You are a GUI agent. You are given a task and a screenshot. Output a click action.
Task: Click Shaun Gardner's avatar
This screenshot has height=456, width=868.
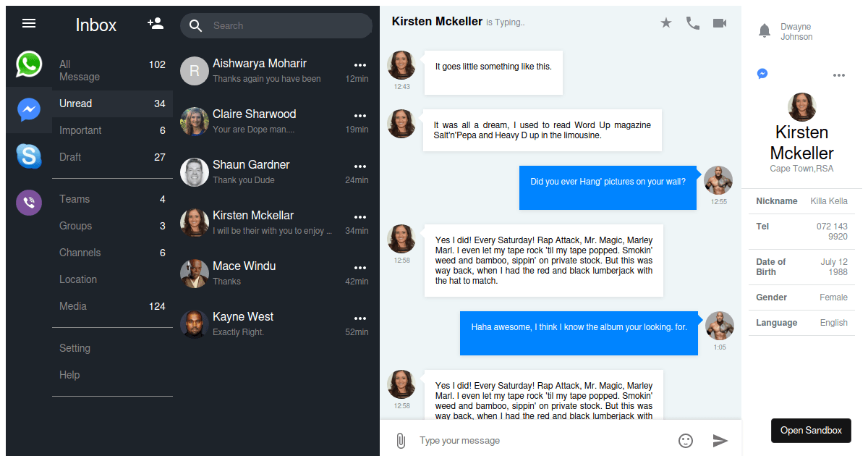(x=194, y=172)
